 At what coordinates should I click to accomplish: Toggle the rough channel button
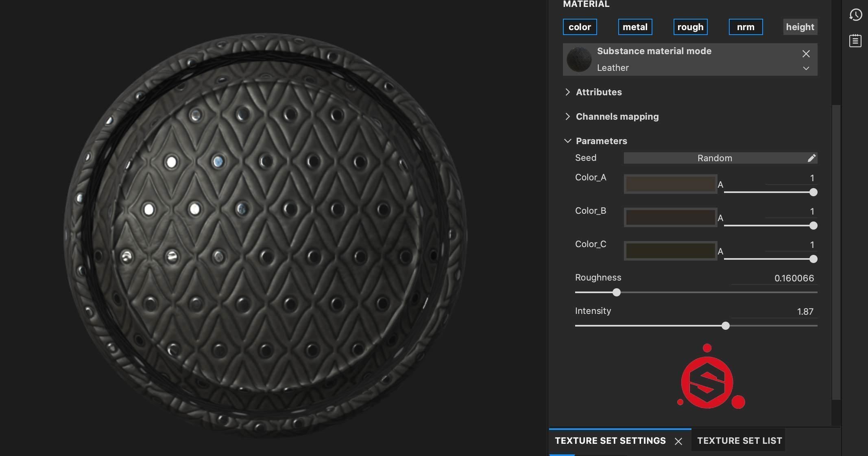point(690,27)
